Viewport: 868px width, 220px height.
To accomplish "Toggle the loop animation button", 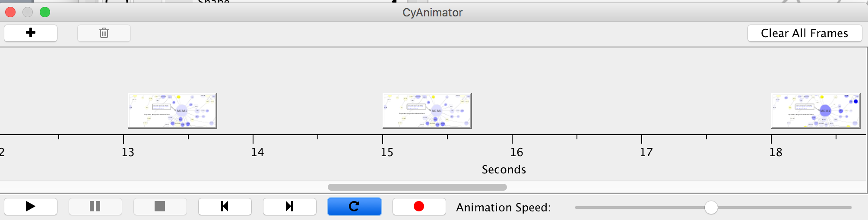I will point(354,207).
